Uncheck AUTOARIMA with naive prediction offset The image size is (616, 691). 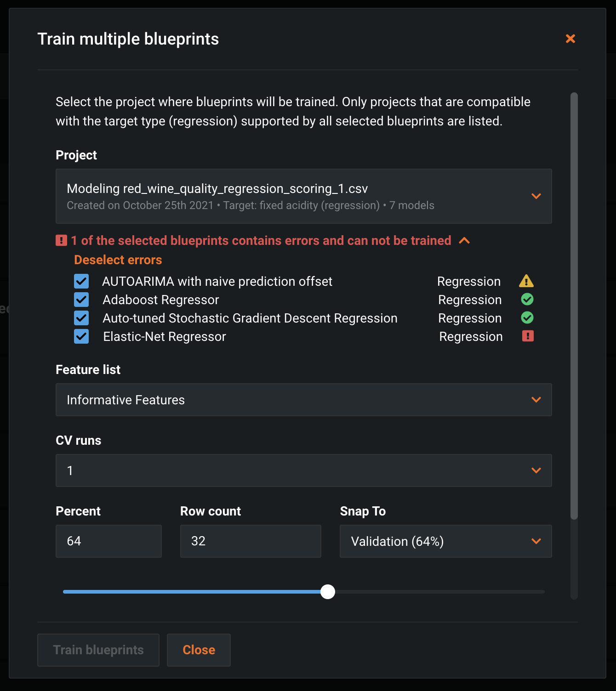[x=81, y=281]
